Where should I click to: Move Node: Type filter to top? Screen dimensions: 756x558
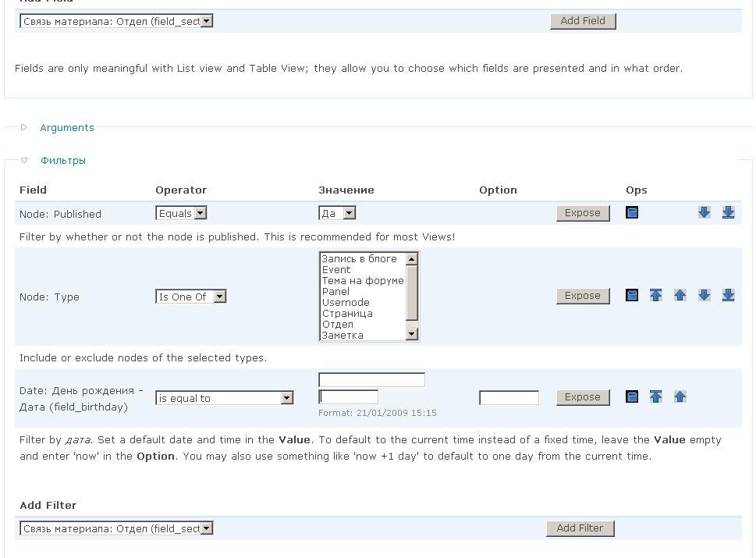[x=655, y=295]
